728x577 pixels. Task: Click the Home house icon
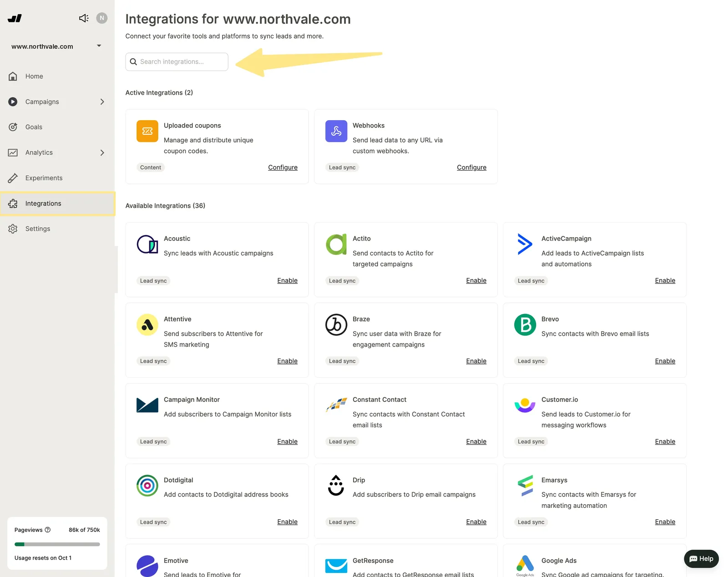click(13, 76)
